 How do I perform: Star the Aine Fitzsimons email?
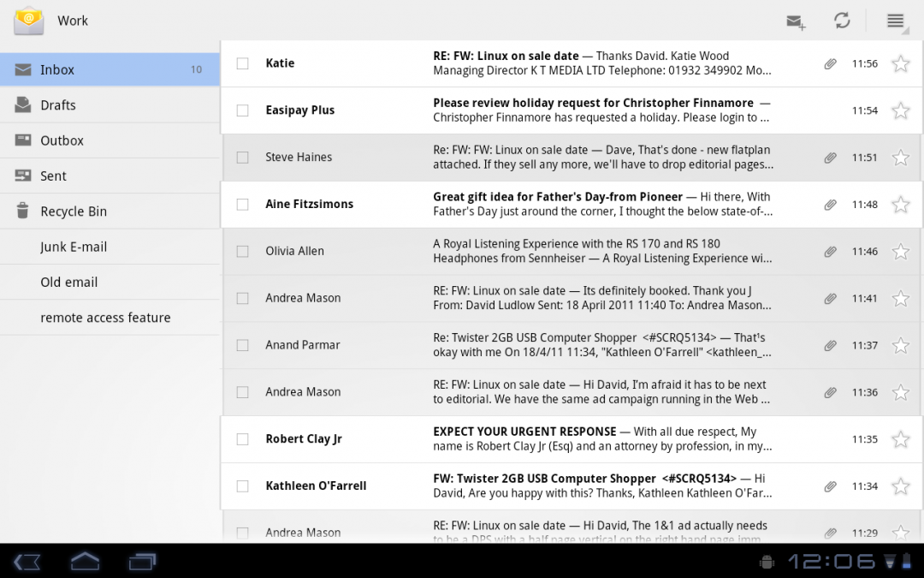click(900, 205)
